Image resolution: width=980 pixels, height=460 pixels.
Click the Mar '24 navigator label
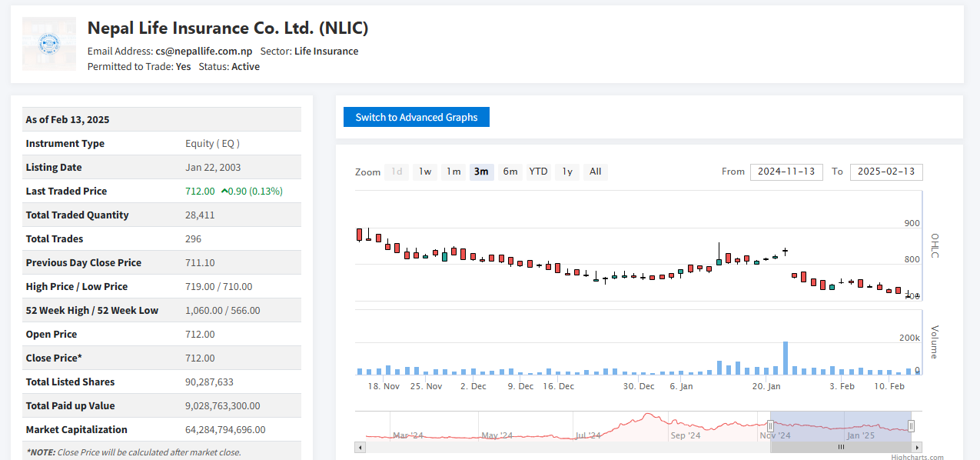coord(408,435)
